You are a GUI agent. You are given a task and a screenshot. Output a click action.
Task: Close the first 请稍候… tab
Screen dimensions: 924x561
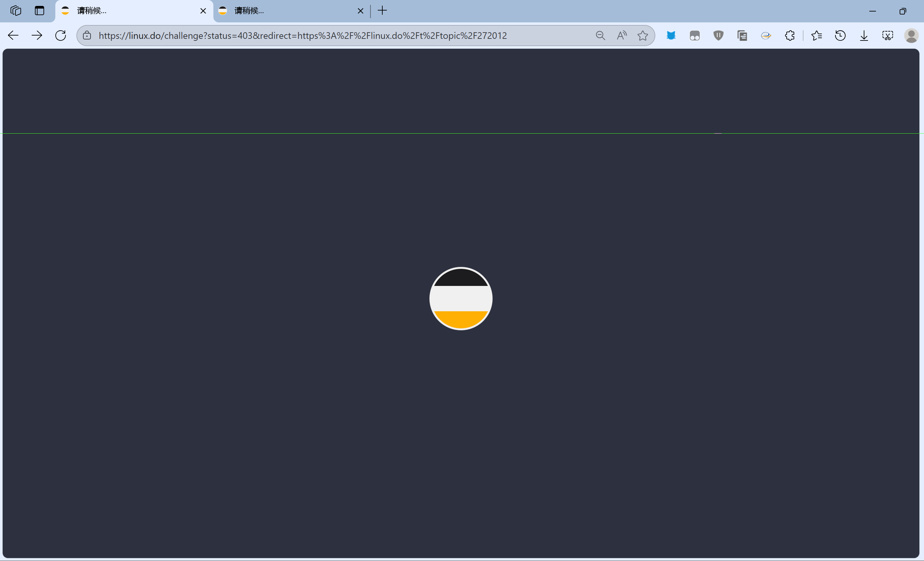coord(203,11)
